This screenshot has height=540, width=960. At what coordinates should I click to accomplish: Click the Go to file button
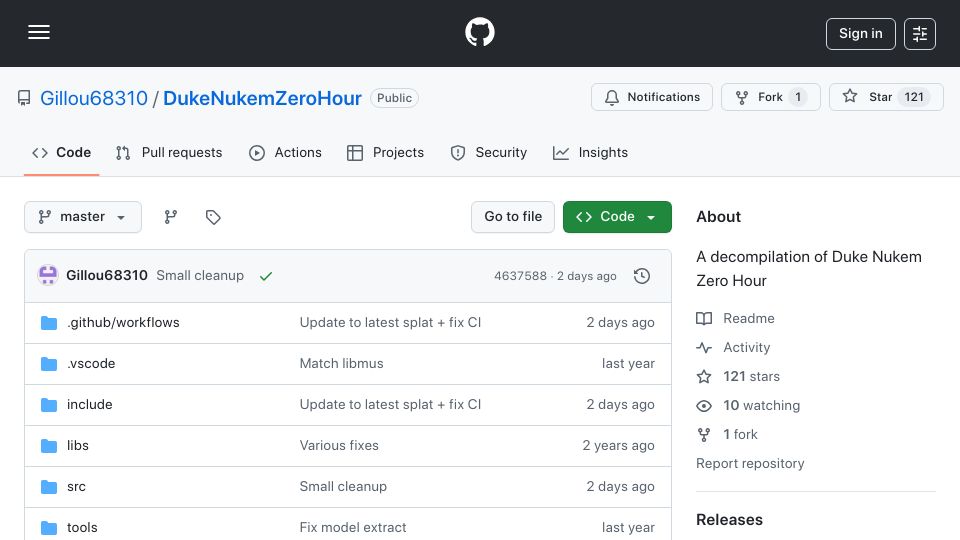click(513, 217)
